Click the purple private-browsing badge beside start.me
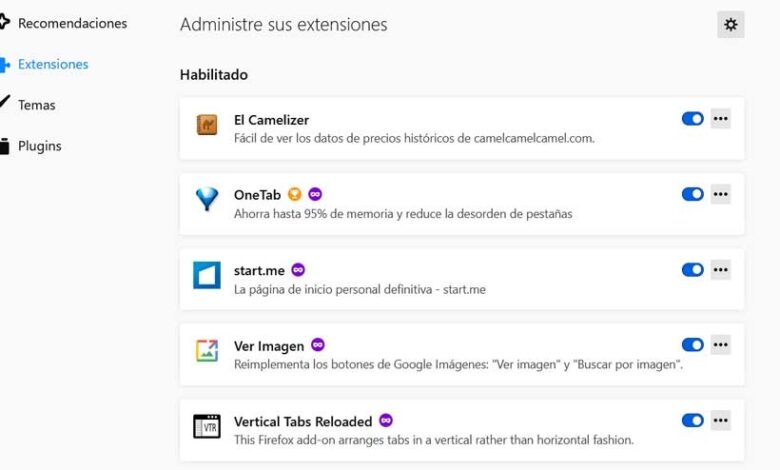This screenshot has width=780, height=470. (298, 270)
